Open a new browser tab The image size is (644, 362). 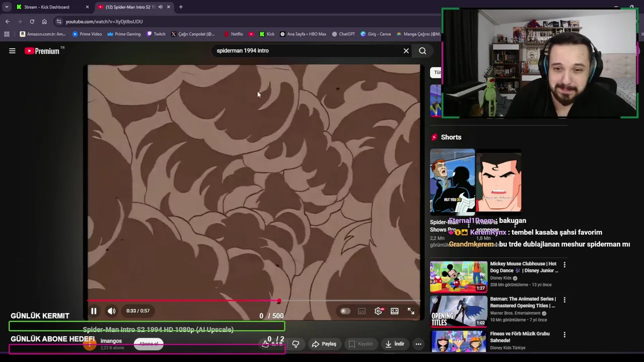point(181,7)
